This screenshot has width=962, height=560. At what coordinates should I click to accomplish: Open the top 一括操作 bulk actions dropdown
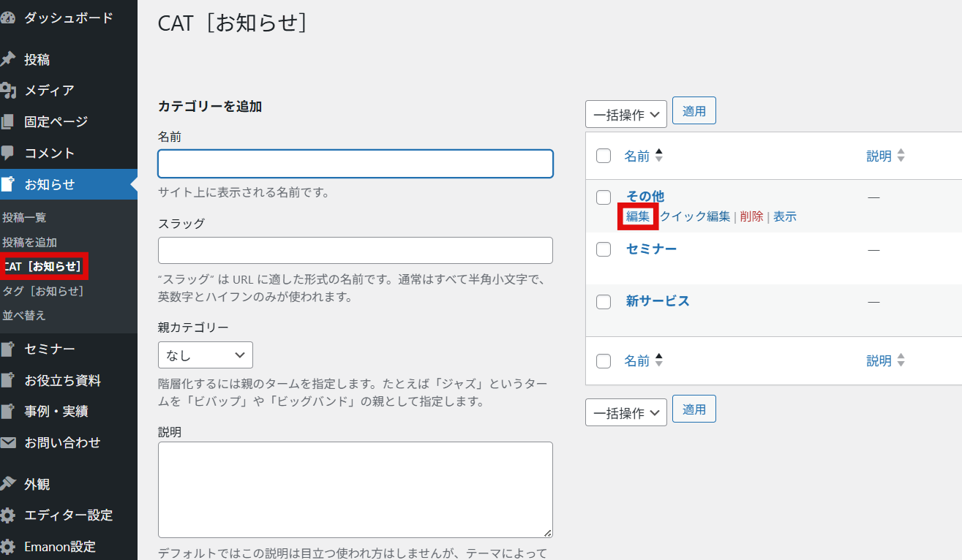pos(625,115)
